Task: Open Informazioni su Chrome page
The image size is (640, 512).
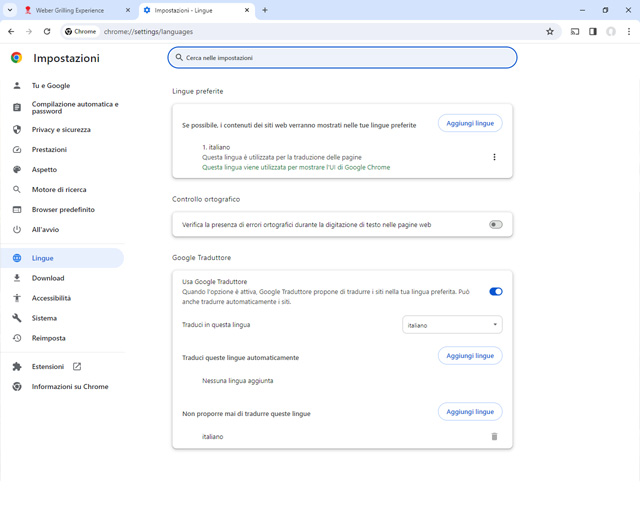Action: (62, 387)
